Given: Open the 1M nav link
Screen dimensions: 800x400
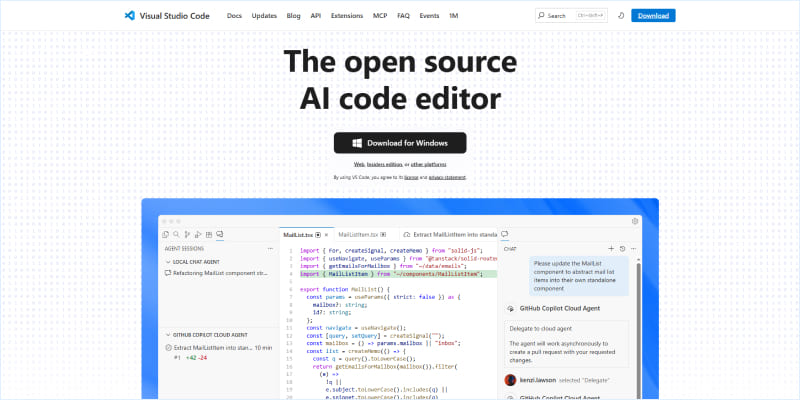Looking at the screenshot, I should point(454,16).
